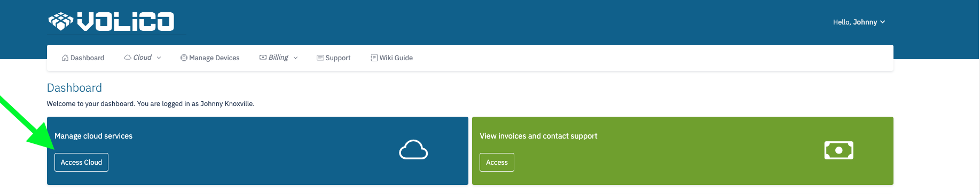Open the Wiki Guide
Image resolution: width=980 pixels, height=194 pixels.
(x=392, y=58)
